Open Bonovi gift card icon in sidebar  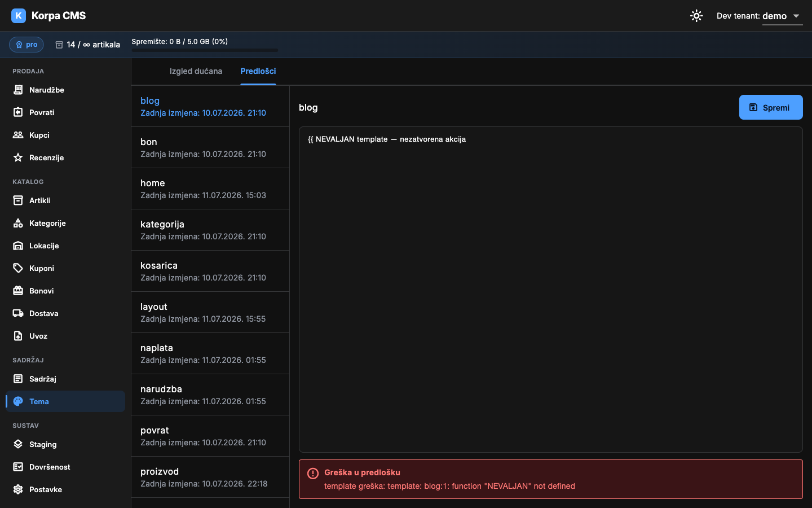click(18, 291)
